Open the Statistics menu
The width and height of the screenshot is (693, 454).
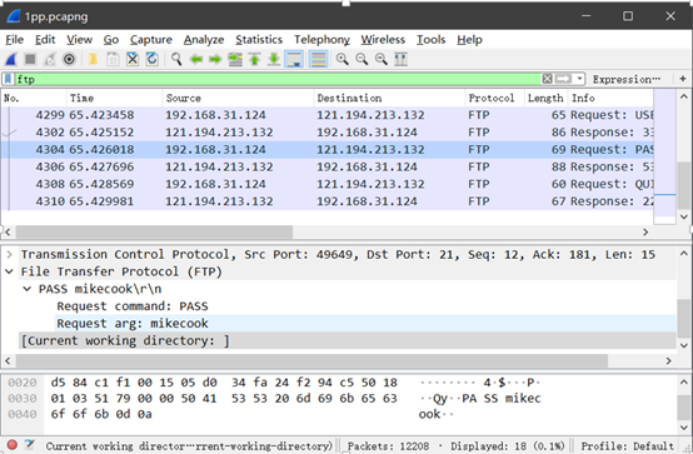tap(259, 39)
